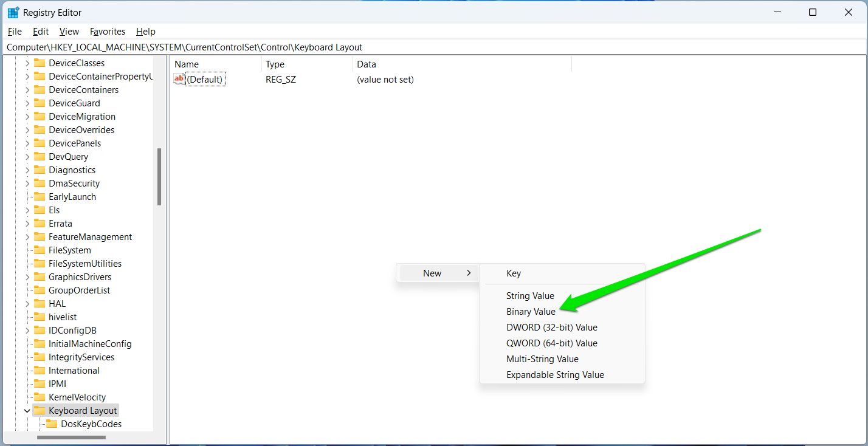Screen dimensions: 868x446
Task: Click the HAL folder icon
Action: 39,303
